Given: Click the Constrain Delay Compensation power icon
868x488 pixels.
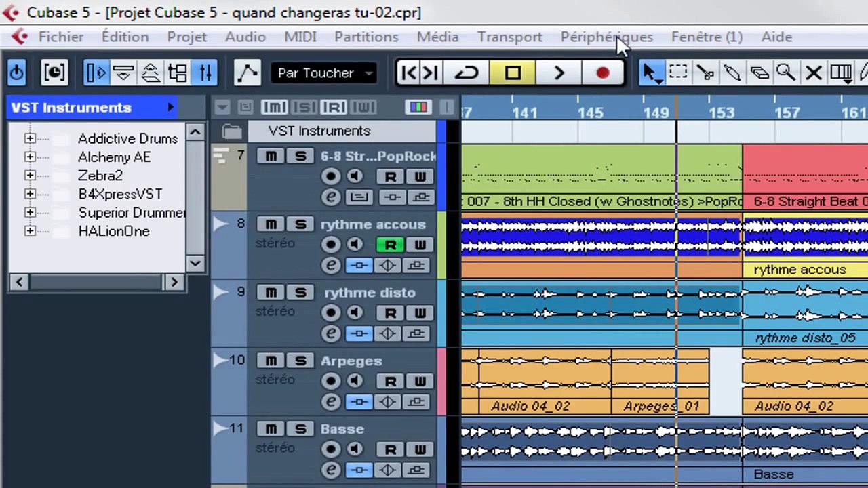Looking at the screenshot, I should click(16, 72).
